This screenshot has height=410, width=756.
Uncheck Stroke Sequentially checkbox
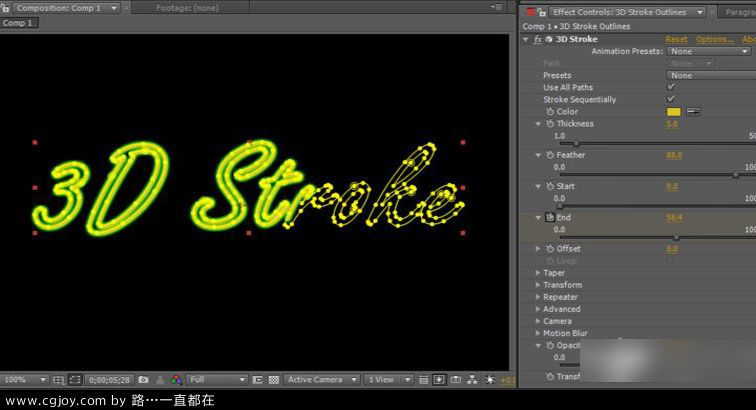pyautogui.click(x=671, y=100)
